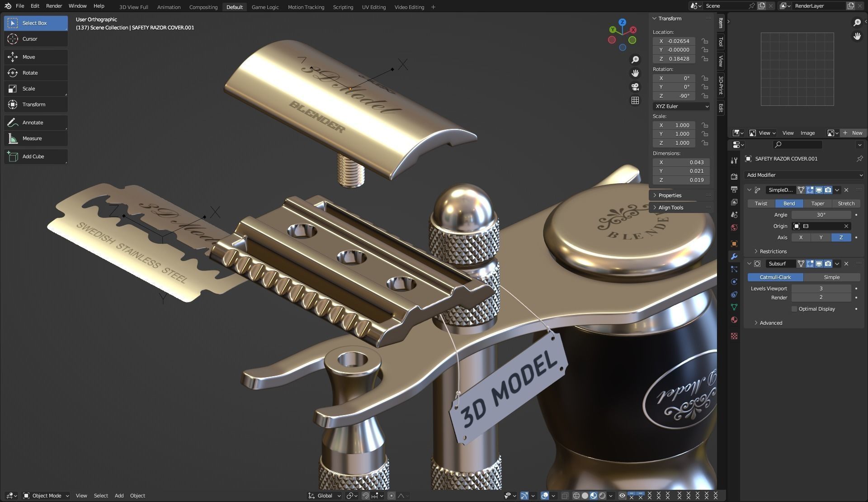Activate the Cursor tool

tap(36, 39)
